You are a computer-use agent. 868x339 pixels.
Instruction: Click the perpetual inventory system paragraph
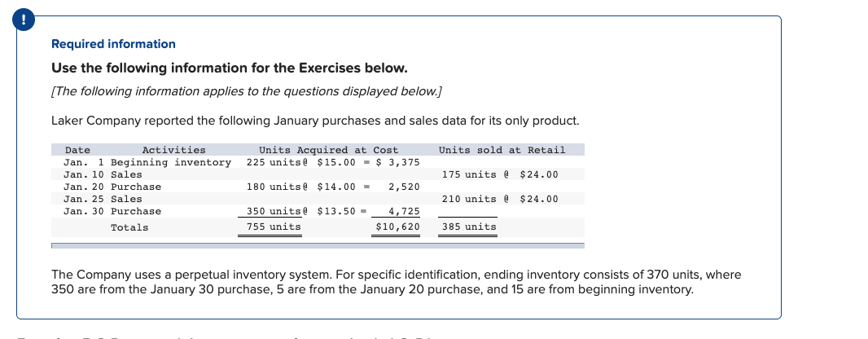(x=397, y=282)
